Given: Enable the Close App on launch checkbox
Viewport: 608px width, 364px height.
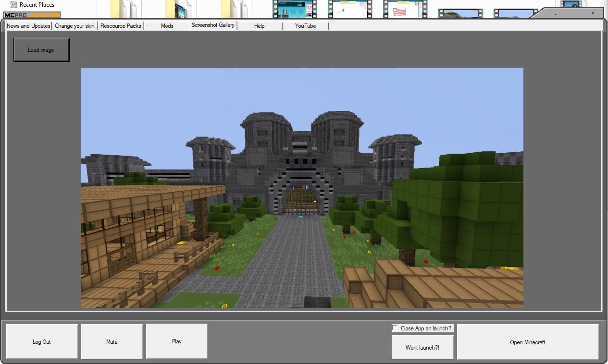Looking at the screenshot, I should [x=396, y=328].
